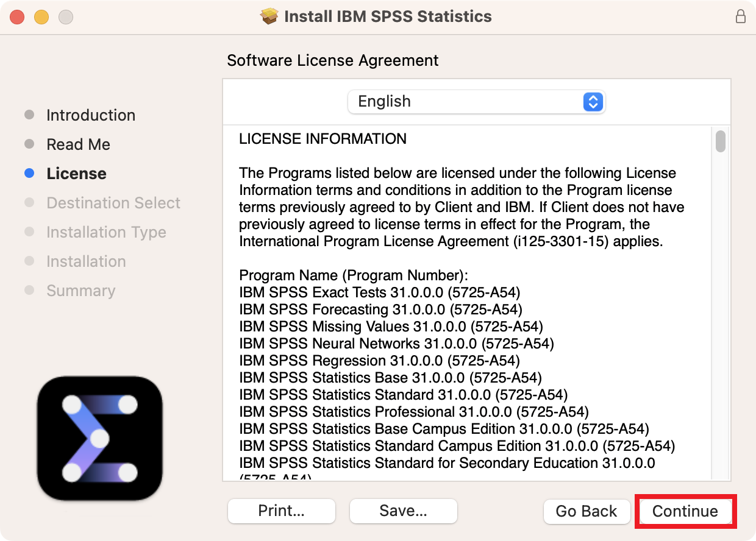This screenshot has width=756, height=541.
Task: Click the Statistics Standard Campus Edition line
Action: (x=457, y=446)
